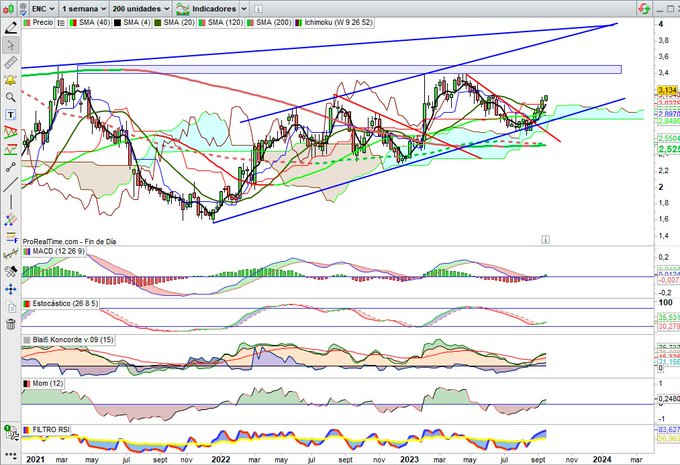The height and width of the screenshot is (465, 680).
Task: Open the notification settings icon near FILTRO RSI
Action: 12,434
